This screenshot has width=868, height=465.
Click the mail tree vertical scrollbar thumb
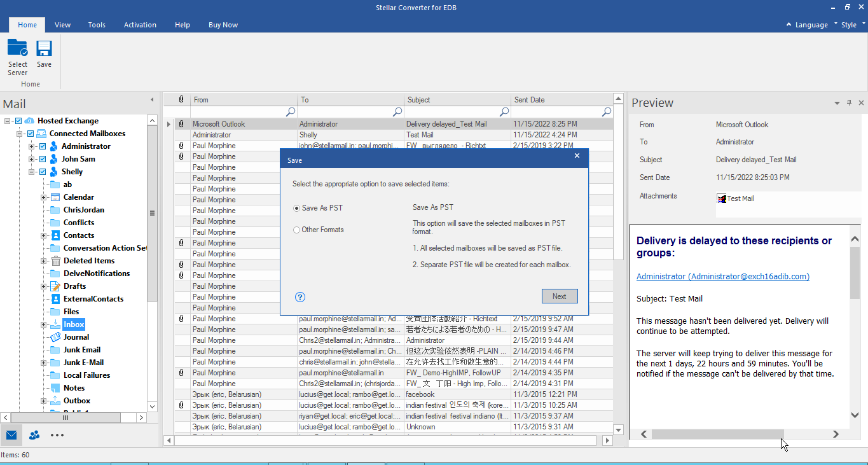tap(152, 213)
